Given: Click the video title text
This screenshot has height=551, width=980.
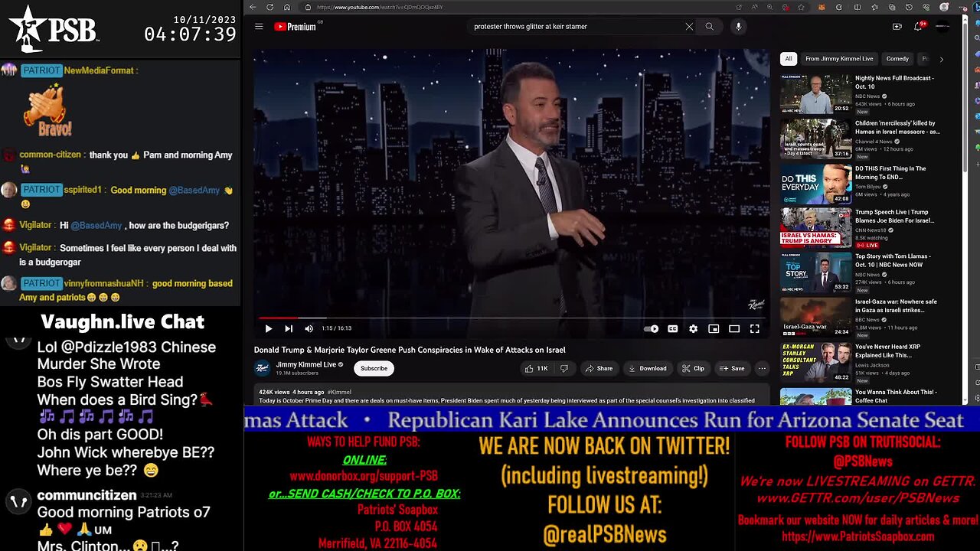Looking at the screenshot, I should (x=410, y=350).
